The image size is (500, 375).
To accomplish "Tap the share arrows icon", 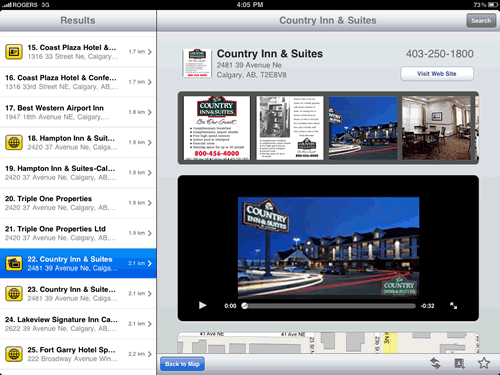I will tap(435, 363).
